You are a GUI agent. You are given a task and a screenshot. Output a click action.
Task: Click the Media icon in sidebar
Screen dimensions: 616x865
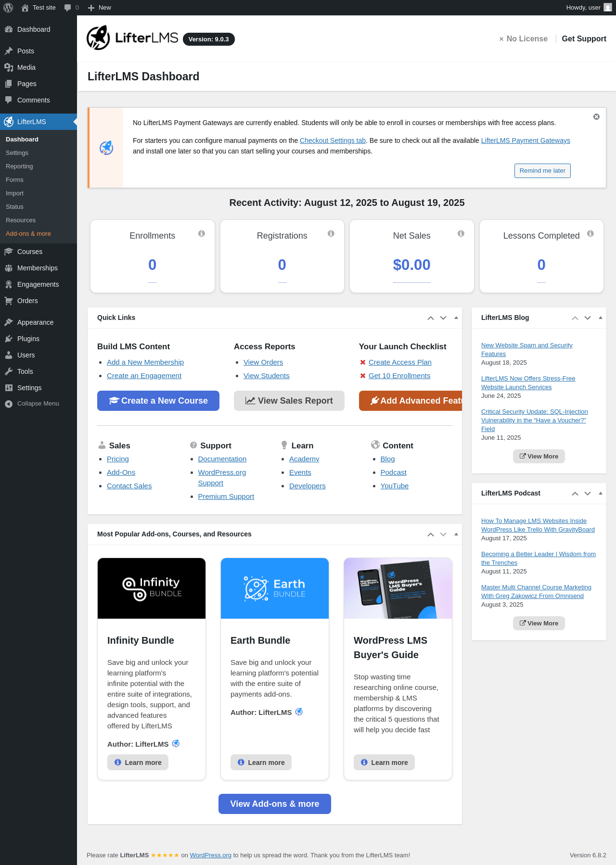[x=9, y=67]
